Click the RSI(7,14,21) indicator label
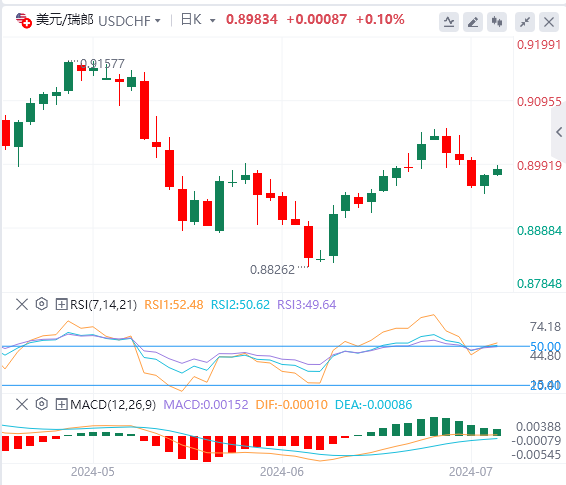 pyautogui.click(x=104, y=305)
